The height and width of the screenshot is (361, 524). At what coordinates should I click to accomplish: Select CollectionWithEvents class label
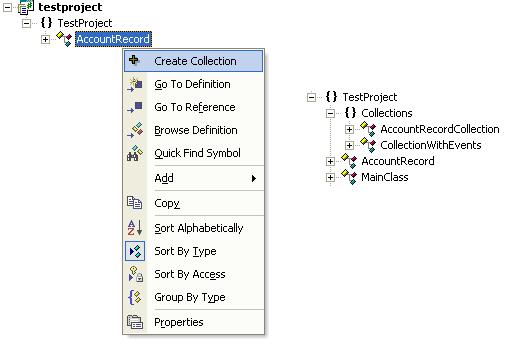(x=431, y=145)
